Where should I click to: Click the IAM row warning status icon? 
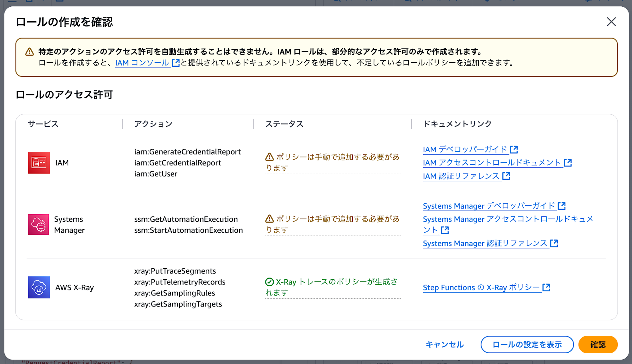click(270, 157)
